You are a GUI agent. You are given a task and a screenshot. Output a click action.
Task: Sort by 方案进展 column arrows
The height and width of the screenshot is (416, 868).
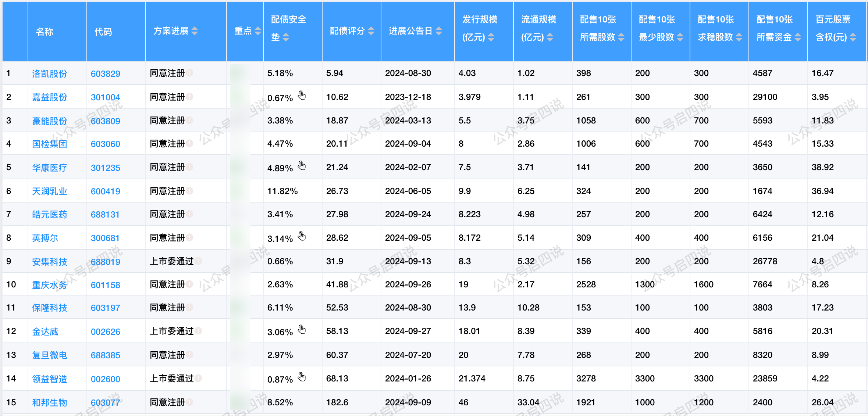coord(195,31)
